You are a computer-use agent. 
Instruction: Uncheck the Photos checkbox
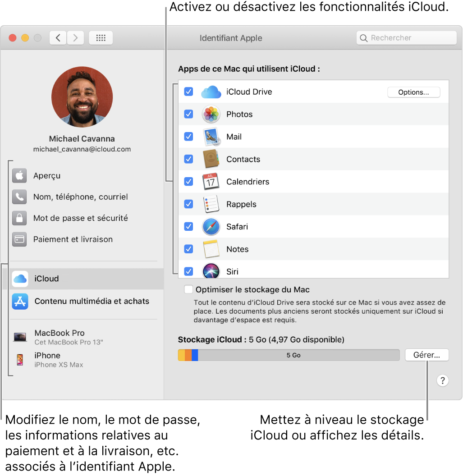click(188, 114)
